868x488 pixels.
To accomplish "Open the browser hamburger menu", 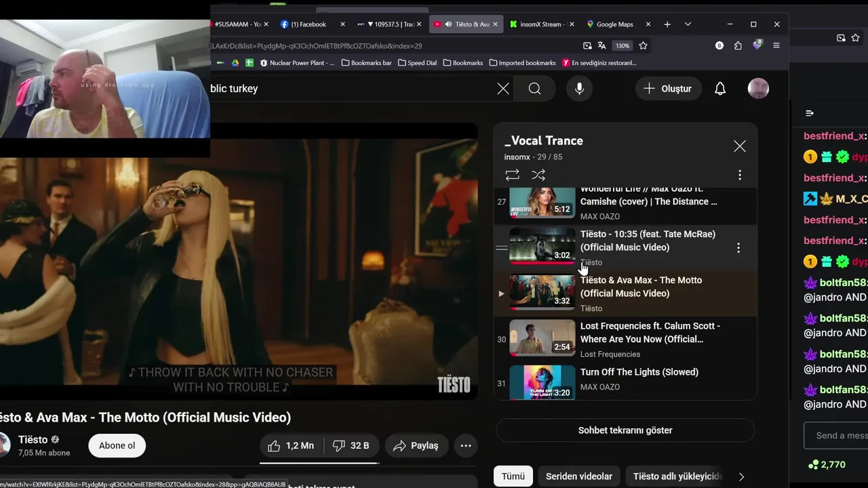I will 776,45.
